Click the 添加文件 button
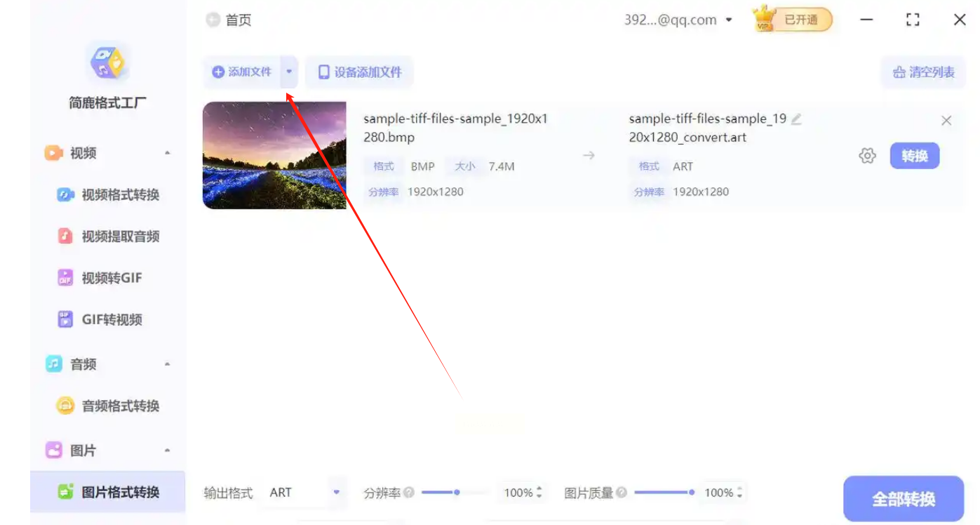Screen dimensions: 980x525 point(242,72)
